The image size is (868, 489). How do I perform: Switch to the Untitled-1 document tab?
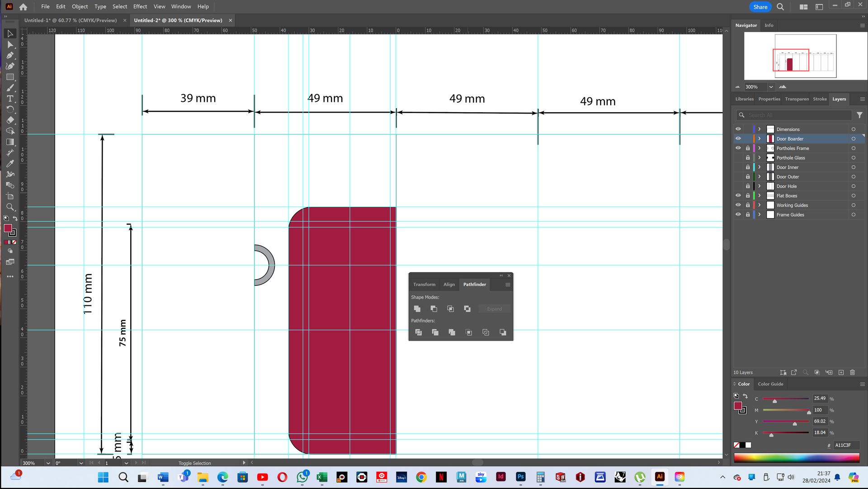point(71,20)
